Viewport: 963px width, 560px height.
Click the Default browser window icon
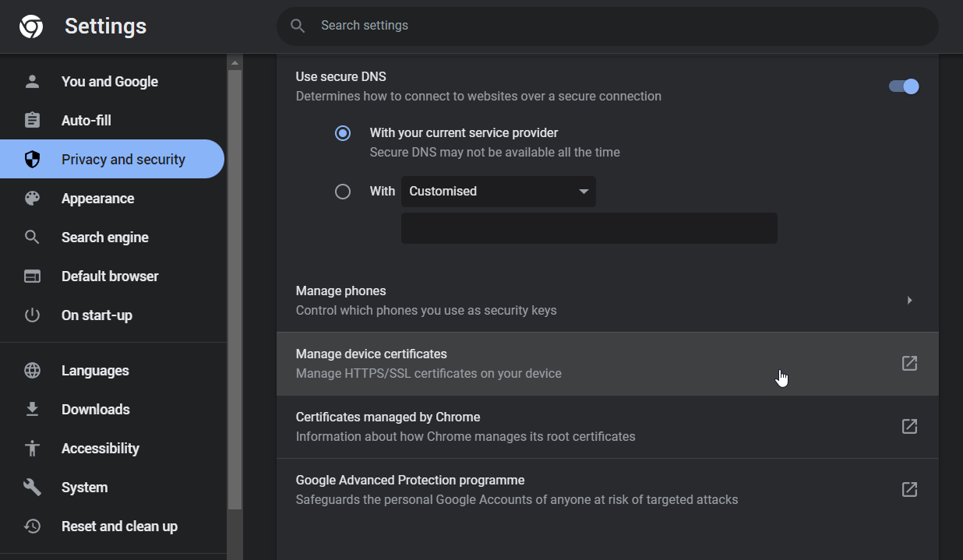pos(32,276)
